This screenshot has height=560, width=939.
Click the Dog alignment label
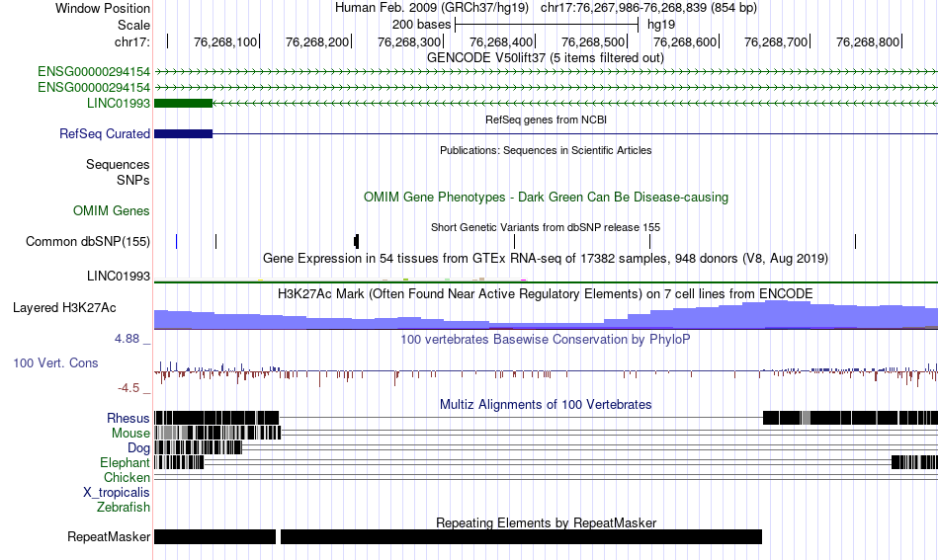coord(138,448)
